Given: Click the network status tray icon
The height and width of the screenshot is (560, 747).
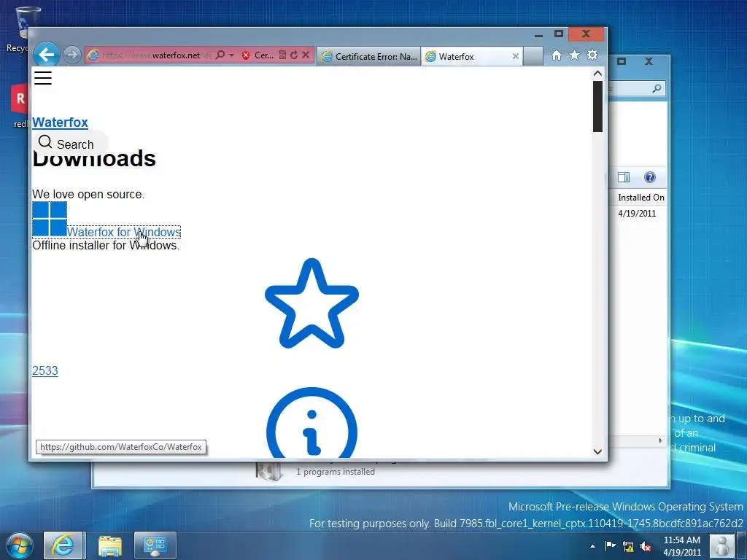Looking at the screenshot, I should tap(628, 547).
